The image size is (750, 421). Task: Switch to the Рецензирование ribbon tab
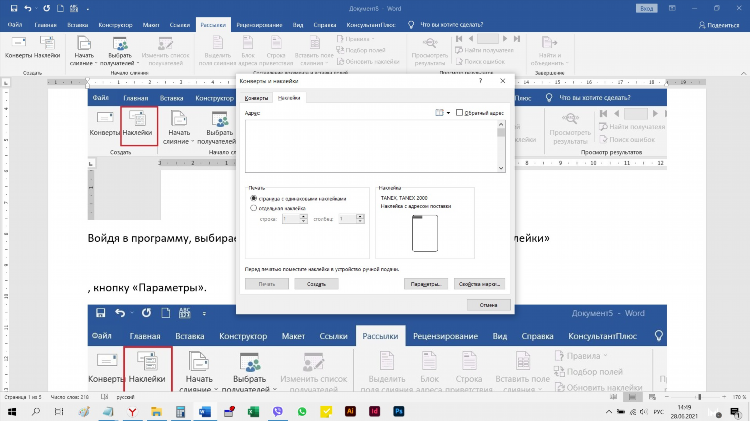pos(259,24)
